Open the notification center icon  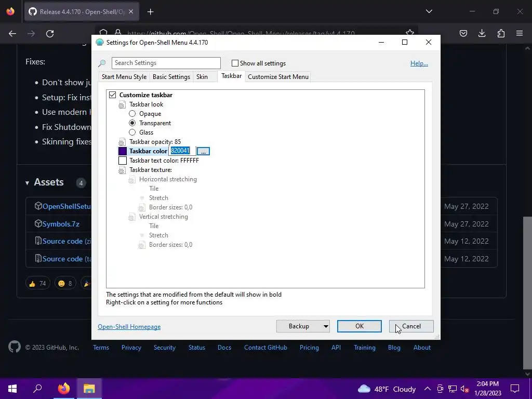coord(515,389)
